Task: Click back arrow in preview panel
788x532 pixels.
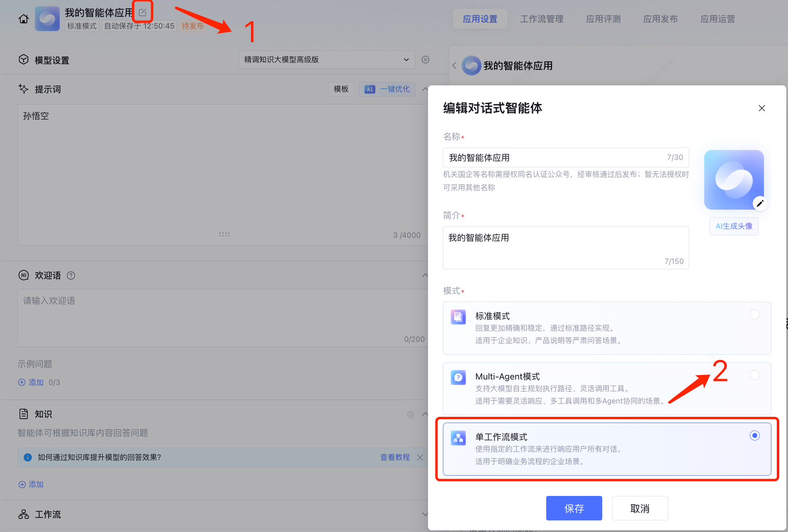Action: (454, 65)
